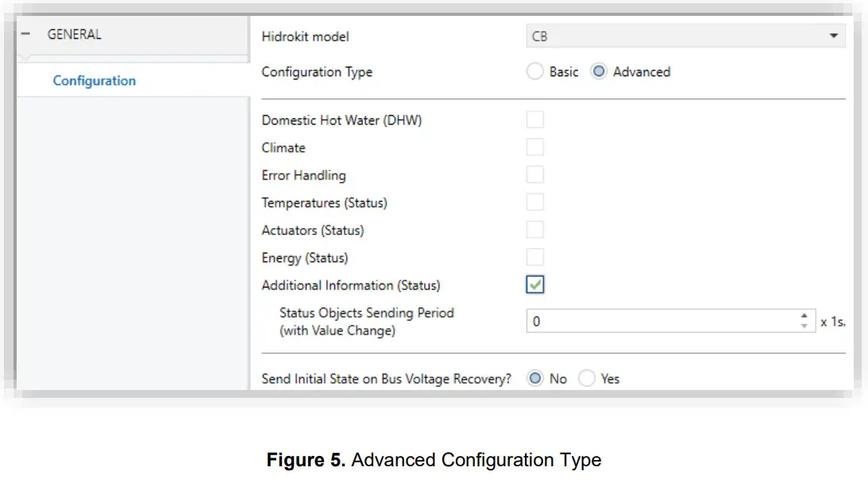868x479 pixels.
Task: Decrease sending period with down arrow
Action: (804, 326)
